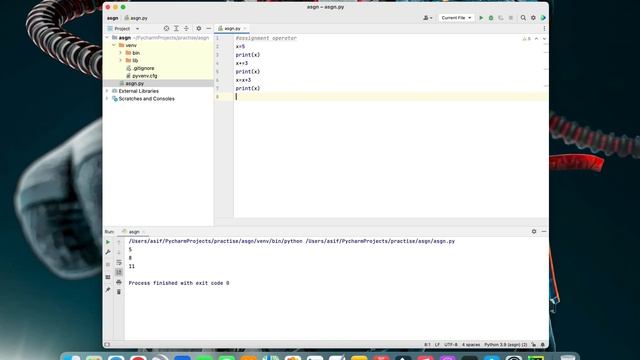
Task: Click code line x=5 in editor
Action: pos(240,47)
